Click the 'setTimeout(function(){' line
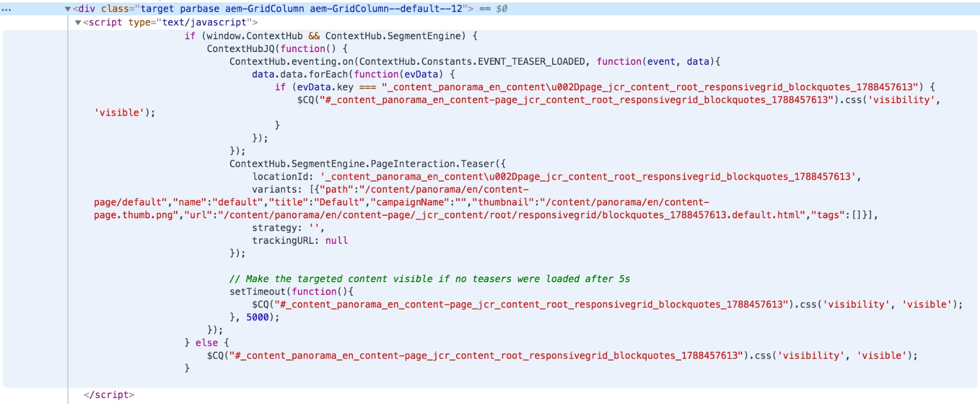Screen dimensions: 980x404 coord(291,291)
